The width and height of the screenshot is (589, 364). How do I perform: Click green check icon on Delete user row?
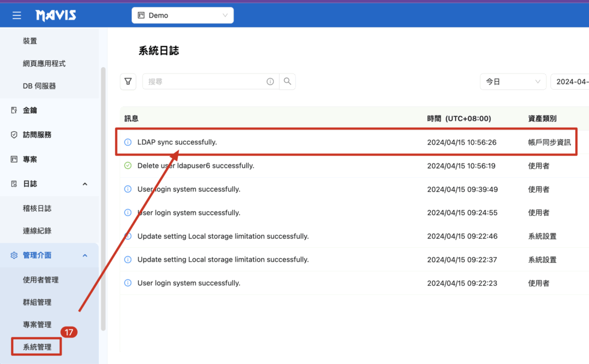[128, 166]
